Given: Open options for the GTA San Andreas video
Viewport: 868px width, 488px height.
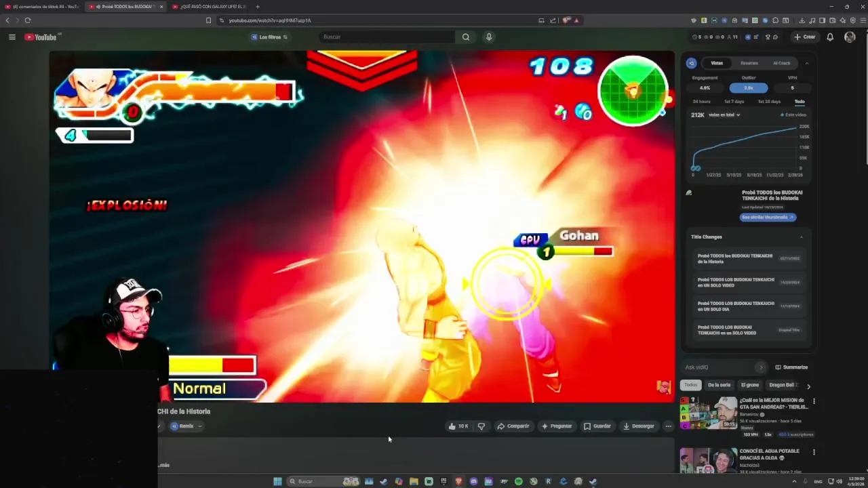Looking at the screenshot, I should pos(814,401).
